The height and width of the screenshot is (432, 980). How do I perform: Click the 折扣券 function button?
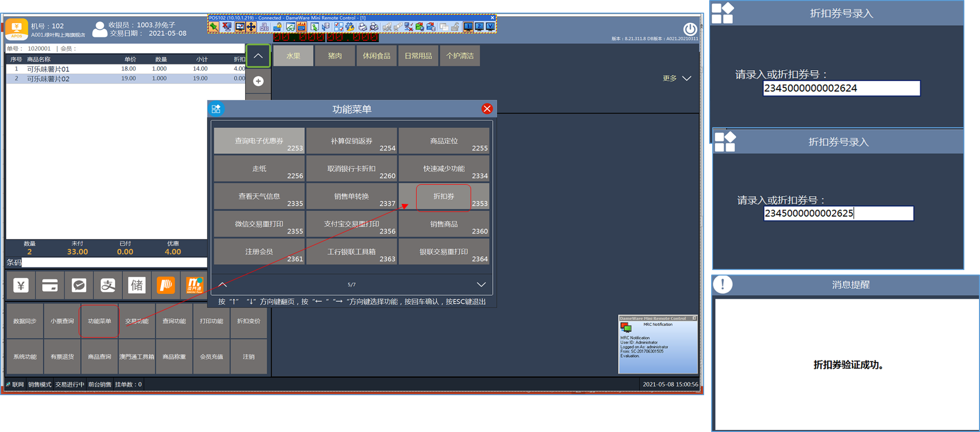[443, 196]
